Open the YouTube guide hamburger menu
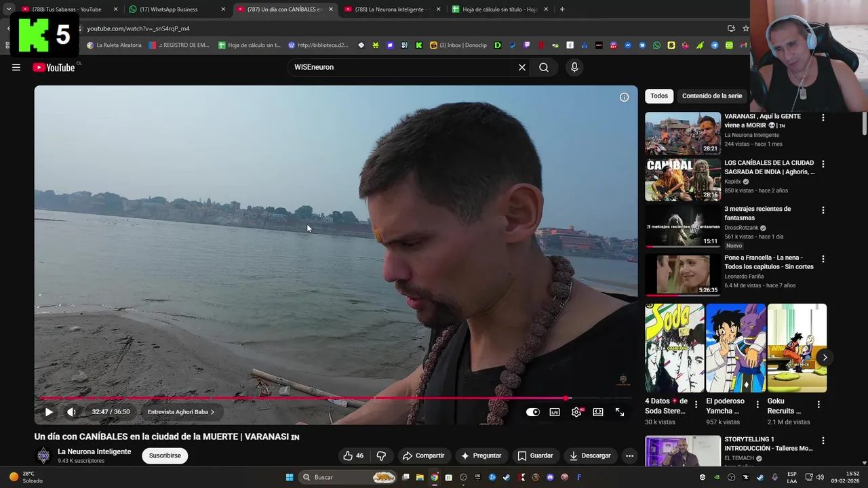Viewport: 868px width, 488px height. point(16,67)
